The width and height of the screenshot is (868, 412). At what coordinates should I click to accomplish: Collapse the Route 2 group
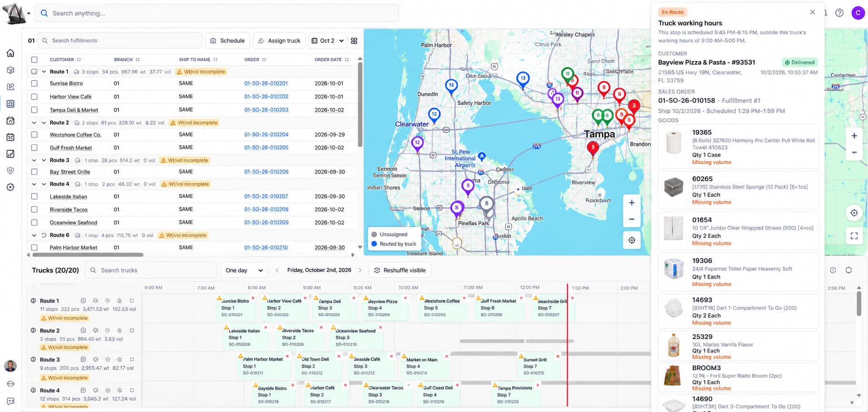click(x=44, y=123)
